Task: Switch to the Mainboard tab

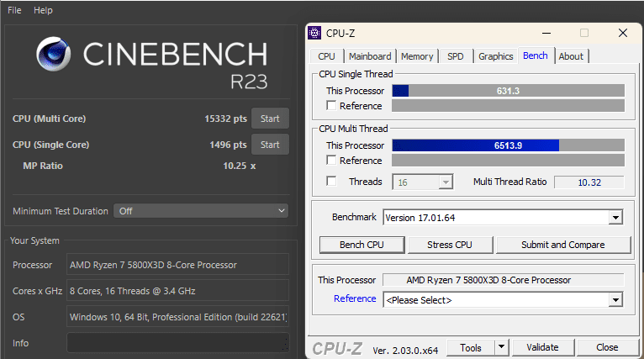Action: (370, 56)
